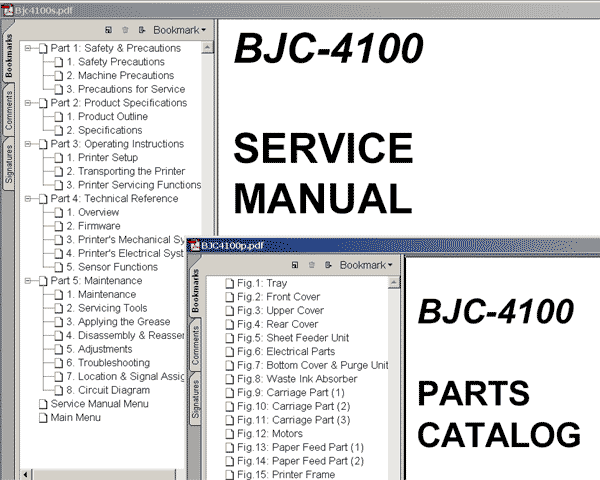This screenshot has height=480, width=600.
Task: Switch to Bookmarks tab in Bjc4100s.pdf window
Action: (8, 56)
